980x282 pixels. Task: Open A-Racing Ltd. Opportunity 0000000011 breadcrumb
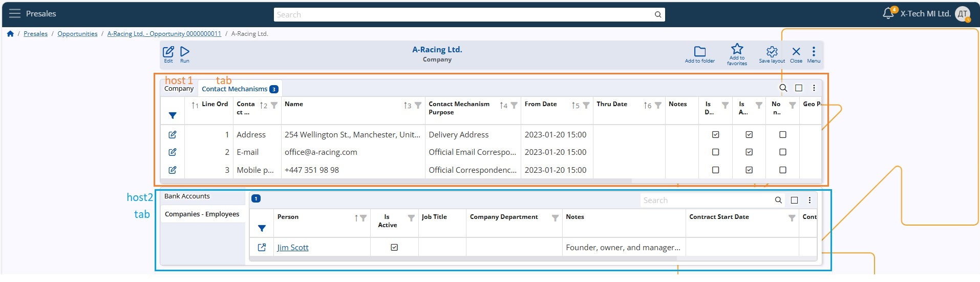tap(164, 34)
